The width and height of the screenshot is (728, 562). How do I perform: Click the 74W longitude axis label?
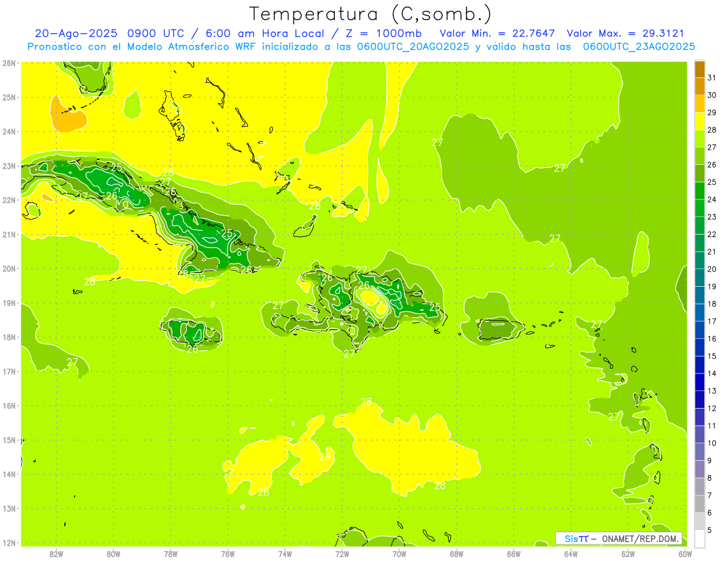pos(285,554)
